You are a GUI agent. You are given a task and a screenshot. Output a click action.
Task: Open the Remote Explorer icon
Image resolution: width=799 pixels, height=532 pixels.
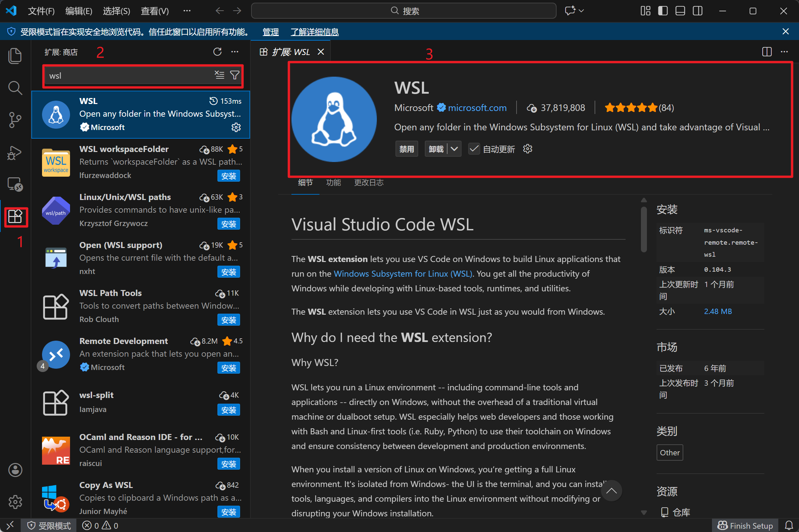pyautogui.click(x=15, y=185)
